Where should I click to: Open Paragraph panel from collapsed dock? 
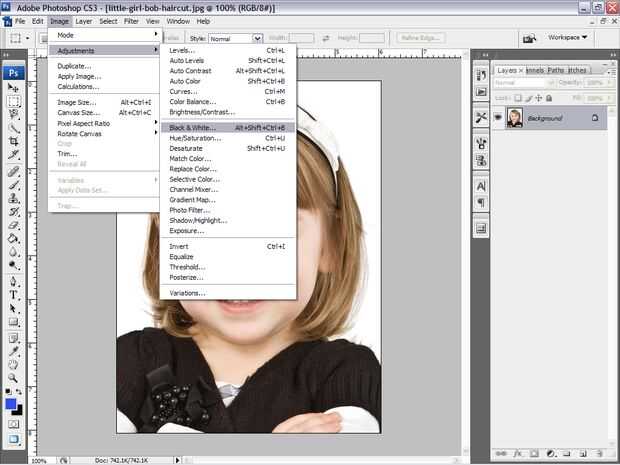(x=481, y=203)
